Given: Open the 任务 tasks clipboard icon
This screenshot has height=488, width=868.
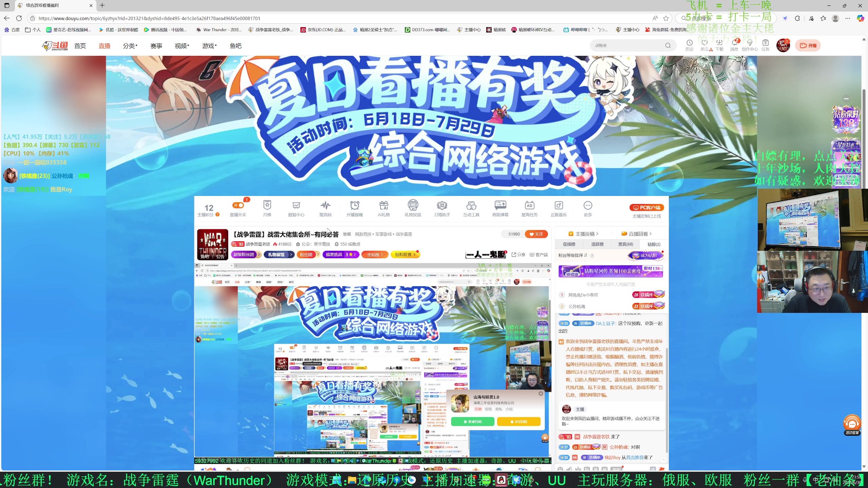Looking at the screenshot, I should (766, 45).
